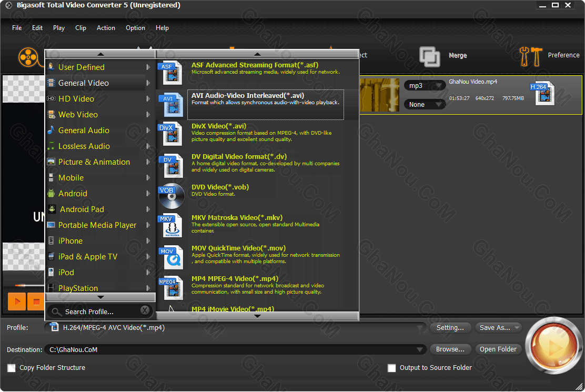Toggle Output to Source Folder checkbox
585x392 pixels.
coord(391,368)
